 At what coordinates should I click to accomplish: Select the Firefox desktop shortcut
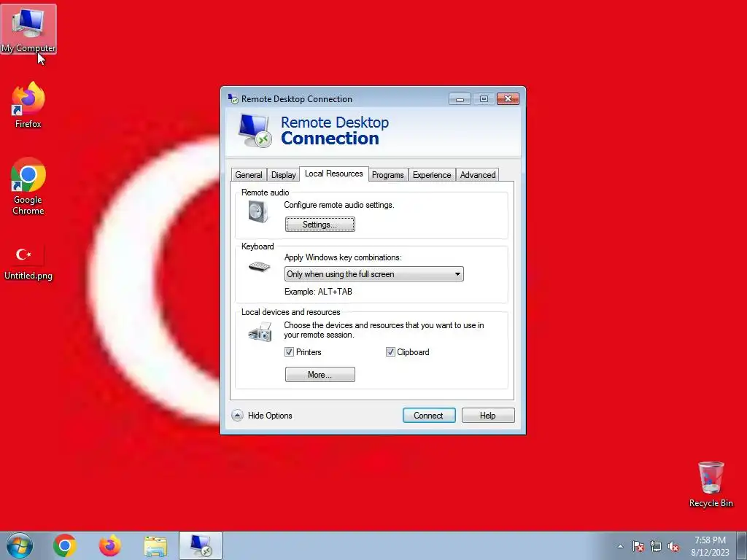(28, 105)
